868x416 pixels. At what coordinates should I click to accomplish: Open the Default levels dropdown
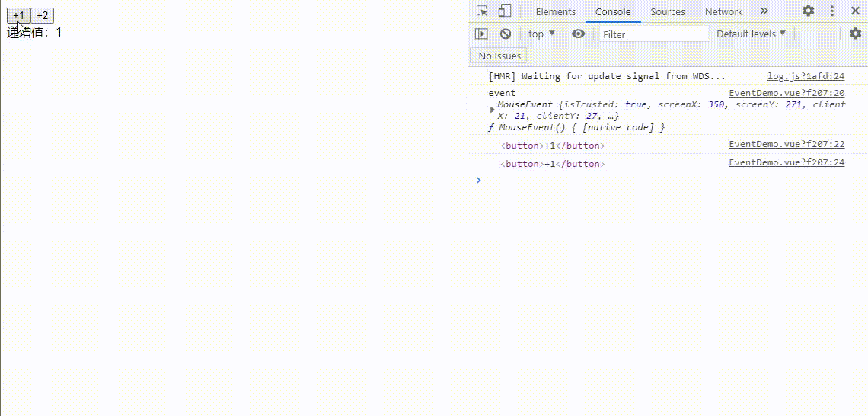click(x=752, y=34)
